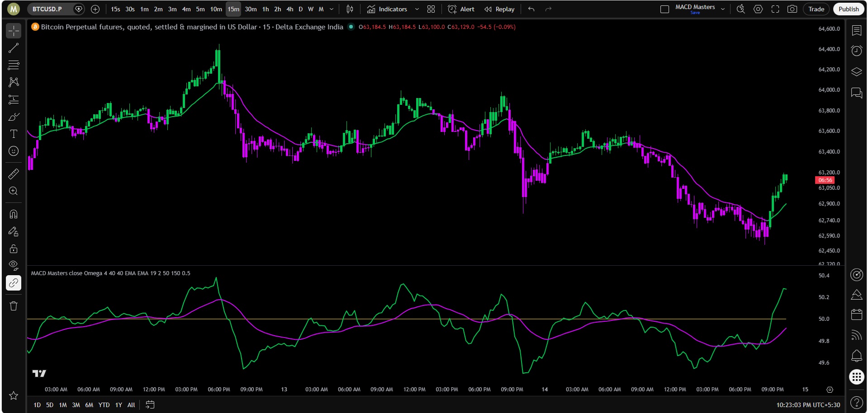Select the ruler measure tool
The height and width of the screenshot is (413, 868).
[14, 174]
